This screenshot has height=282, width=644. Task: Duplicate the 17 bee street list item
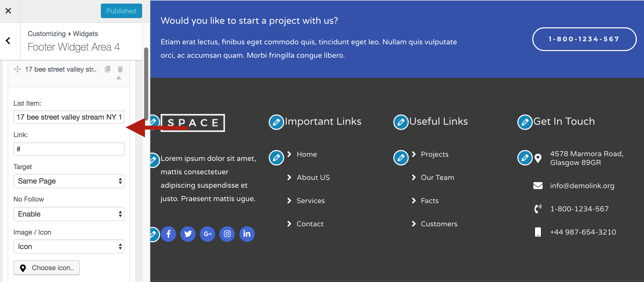(108, 69)
